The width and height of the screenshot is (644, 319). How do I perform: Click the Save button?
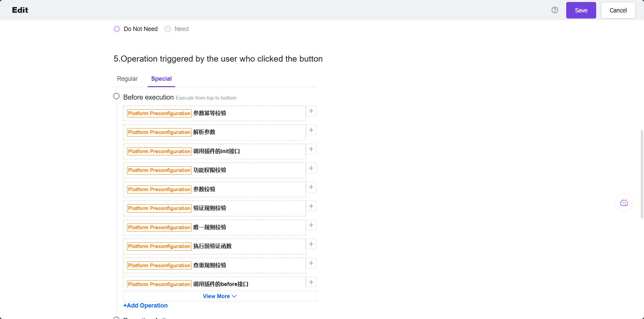581,10
